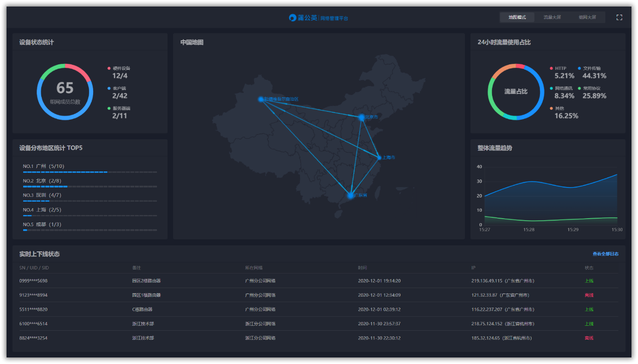Select row with SN 9123****8994

(319, 295)
